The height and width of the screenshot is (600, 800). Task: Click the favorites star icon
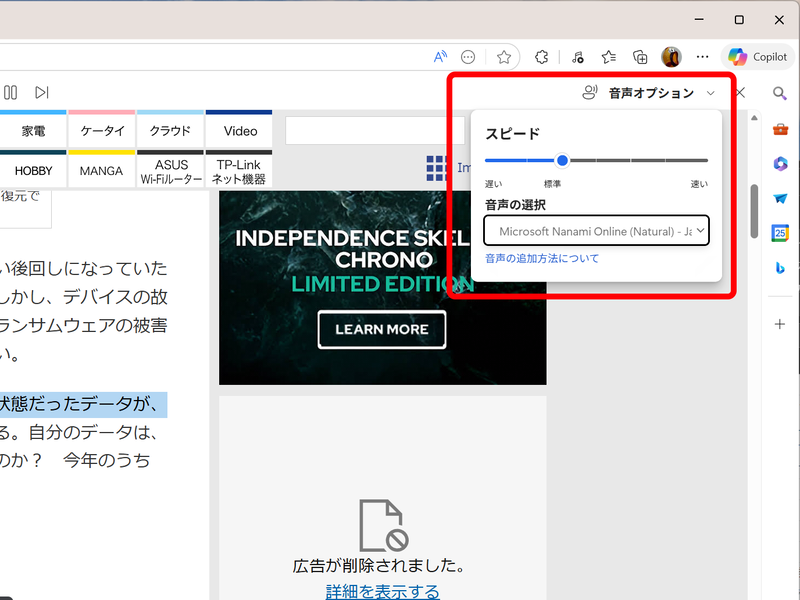coord(504,57)
